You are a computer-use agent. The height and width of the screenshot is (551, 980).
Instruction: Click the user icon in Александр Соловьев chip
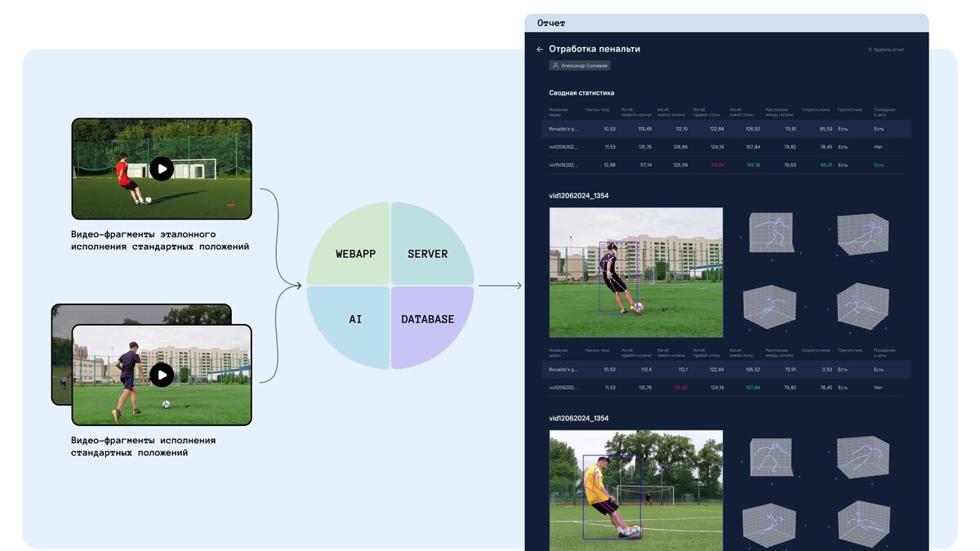click(x=555, y=65)
